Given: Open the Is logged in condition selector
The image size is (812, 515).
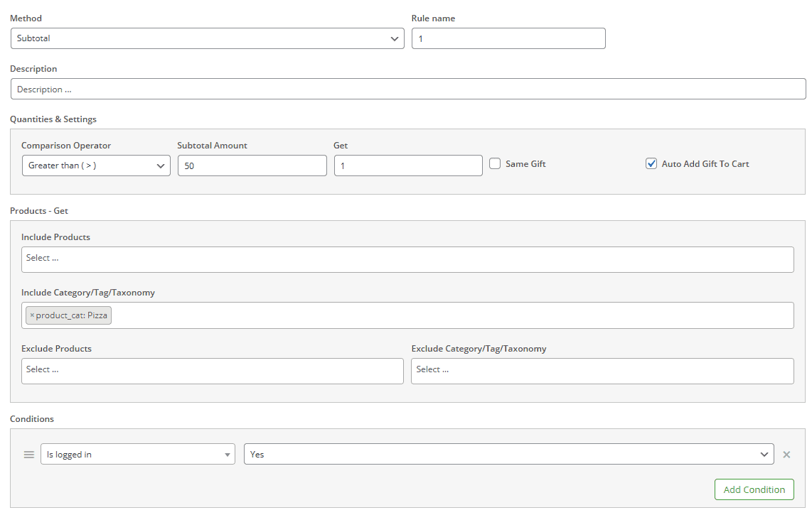Looking at the screenshot, I should pyautogui.click(x=137, y=454).
